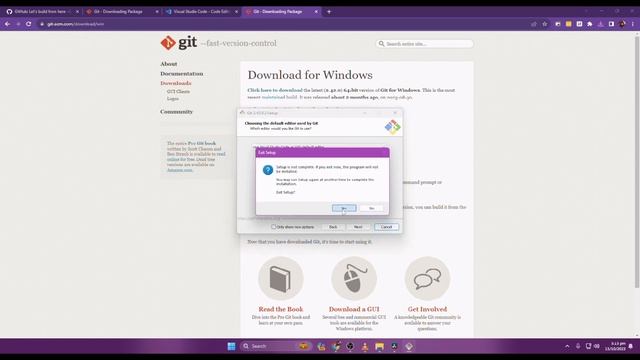Click the Git logo
This screenshot has height=360, width=640.
point(179,42)
